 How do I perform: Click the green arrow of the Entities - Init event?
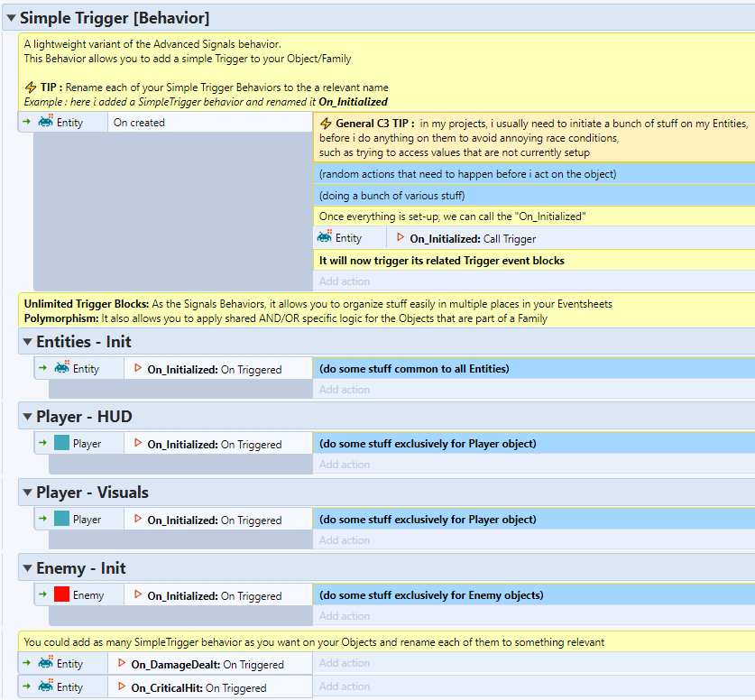click(43, 368)
